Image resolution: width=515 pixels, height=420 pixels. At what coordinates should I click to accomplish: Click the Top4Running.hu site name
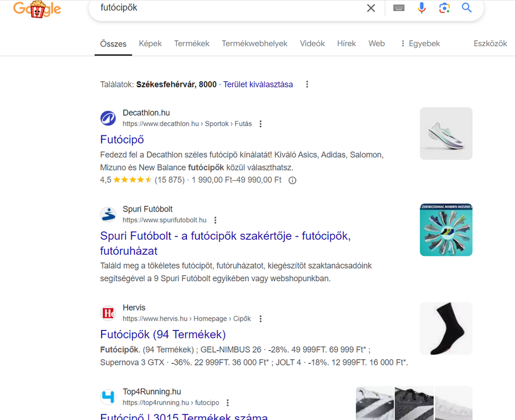point(152,392)
